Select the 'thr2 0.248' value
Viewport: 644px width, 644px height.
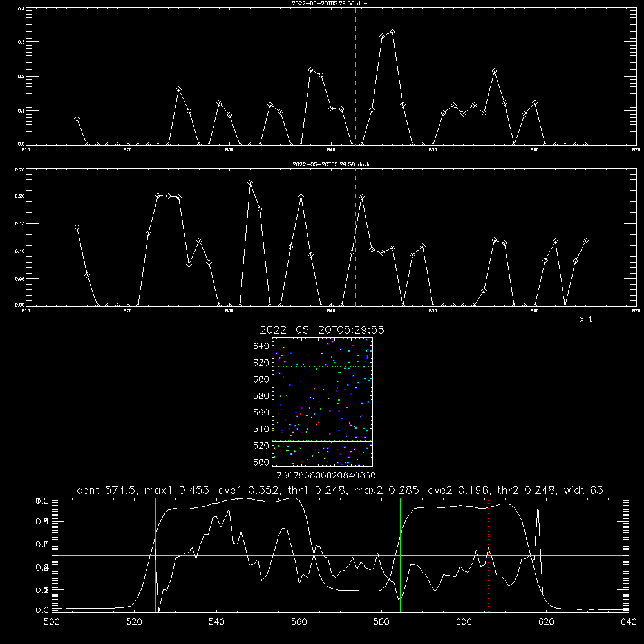pyautogui.click(x=527, y=490)
